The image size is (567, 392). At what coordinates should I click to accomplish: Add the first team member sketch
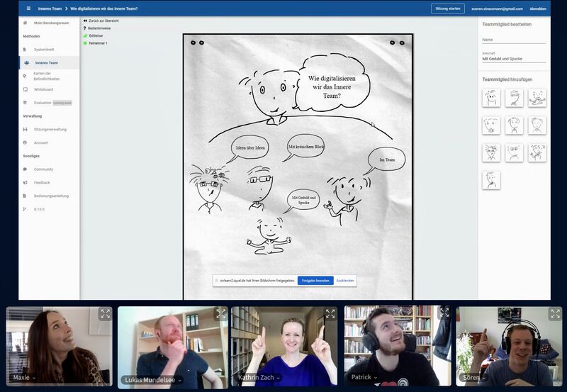tap(491, 98)
